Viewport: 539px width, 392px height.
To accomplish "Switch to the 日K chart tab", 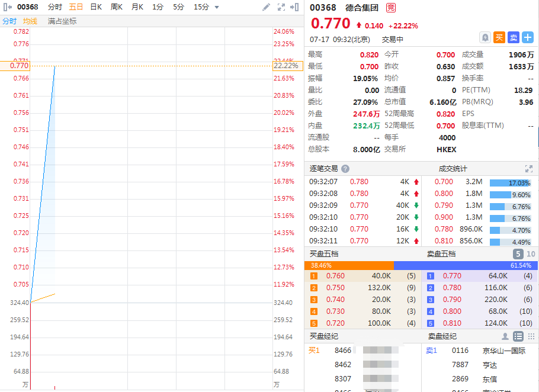I will pos(96,7).
